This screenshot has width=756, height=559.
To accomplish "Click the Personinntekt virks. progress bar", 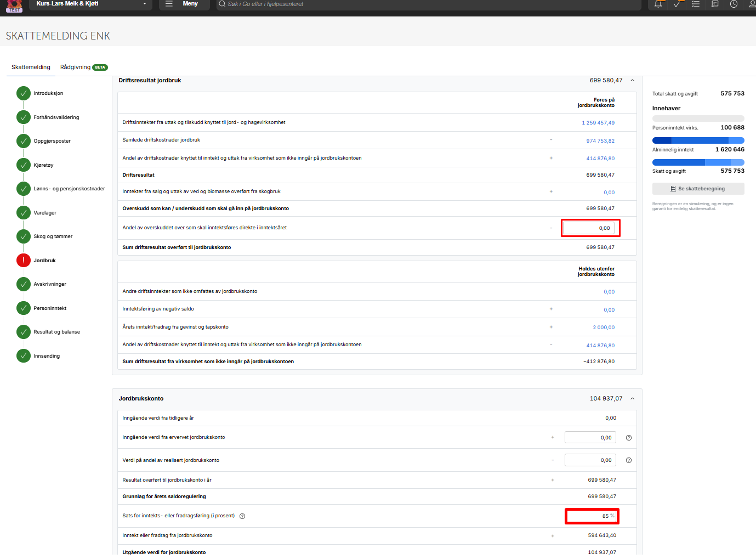I will coord(698,118).
